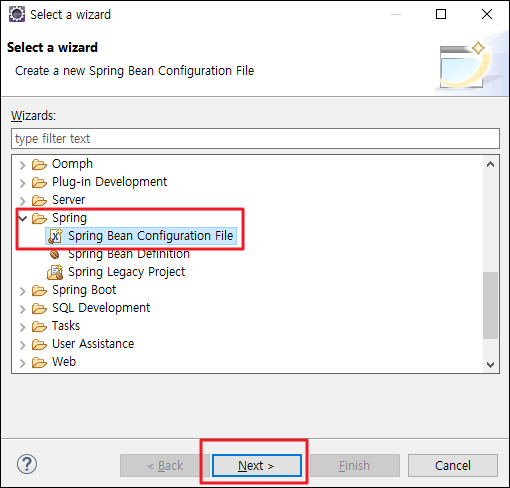Click the open Spring folder icon
Image resolution: width=510 pixels, height=488 pixels.
point(39,218)
